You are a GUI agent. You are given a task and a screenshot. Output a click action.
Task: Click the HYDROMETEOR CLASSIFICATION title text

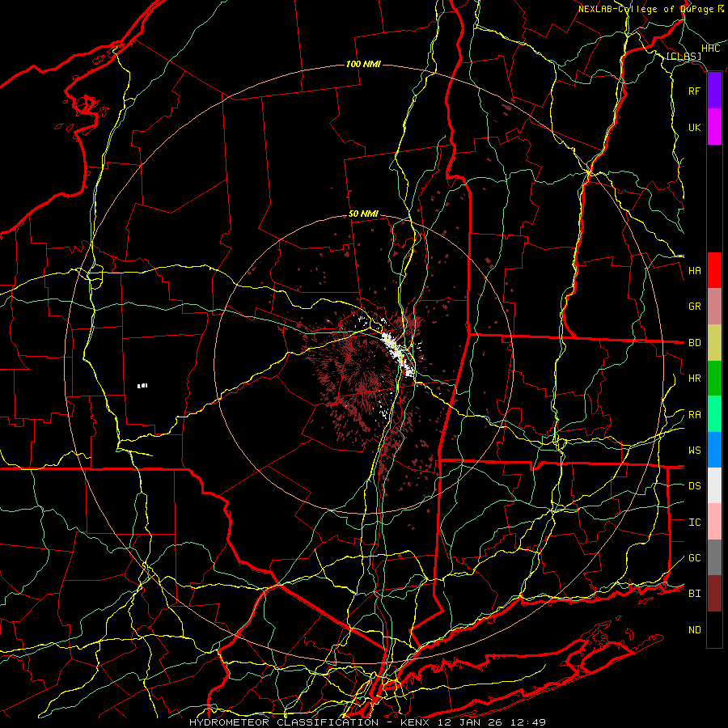[284, 722]
